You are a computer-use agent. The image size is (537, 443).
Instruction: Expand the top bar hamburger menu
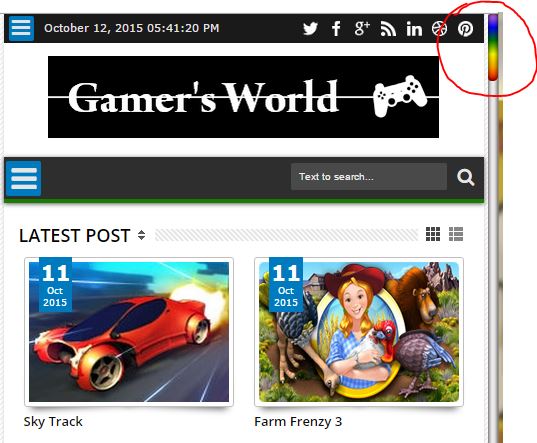21,28
